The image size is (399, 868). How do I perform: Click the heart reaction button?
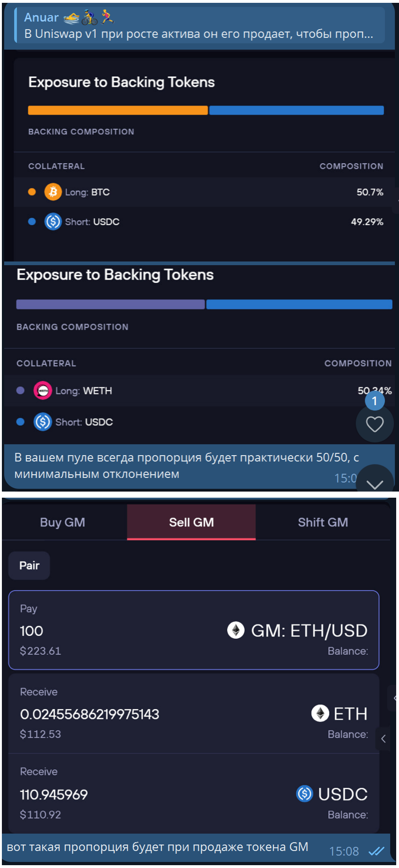(374, 424)
